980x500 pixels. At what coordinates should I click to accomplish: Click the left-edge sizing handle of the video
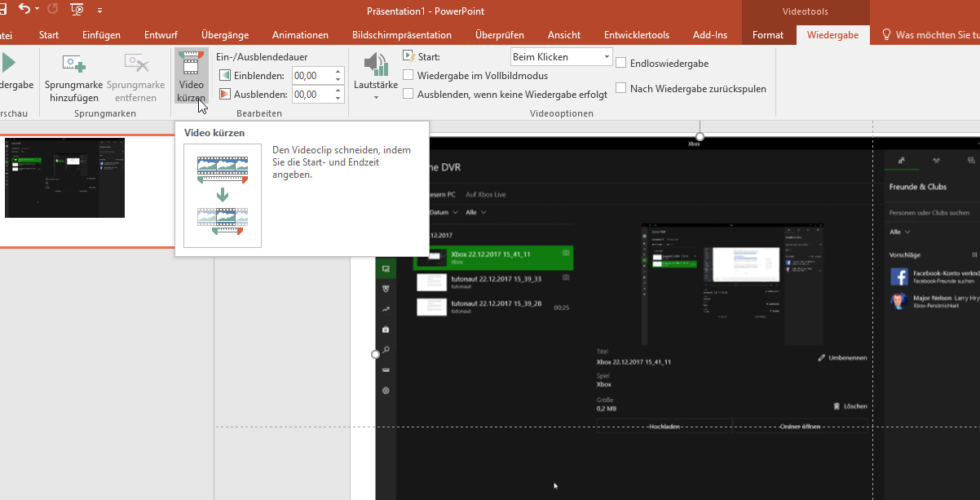point(376,354)
